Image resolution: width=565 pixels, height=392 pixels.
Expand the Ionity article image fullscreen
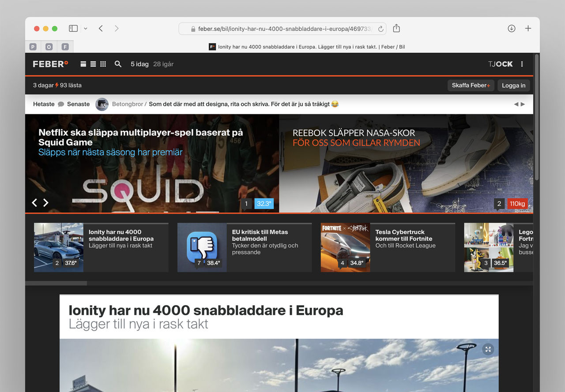[488, 349]
